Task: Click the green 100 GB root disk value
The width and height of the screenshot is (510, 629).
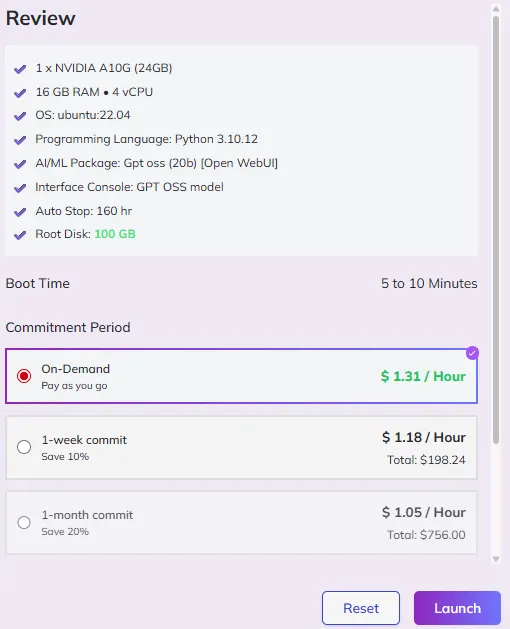Action: pos(115,234)
